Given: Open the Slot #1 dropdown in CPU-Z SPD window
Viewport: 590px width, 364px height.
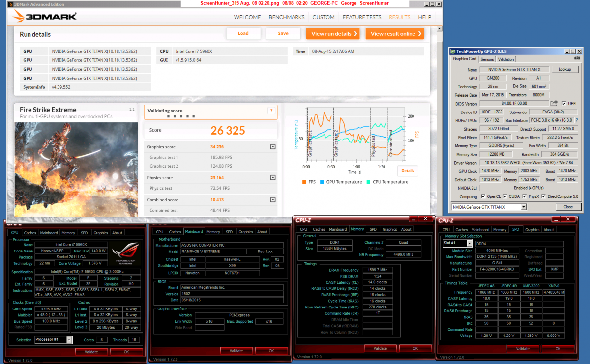Looking at the screenshot, I should (x=469, y=243).
